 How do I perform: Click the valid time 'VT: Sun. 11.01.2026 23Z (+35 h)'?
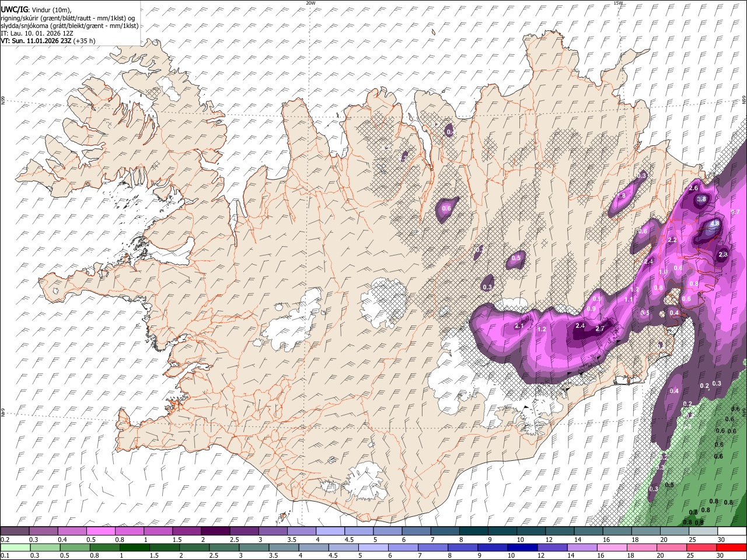coord(48,41)
